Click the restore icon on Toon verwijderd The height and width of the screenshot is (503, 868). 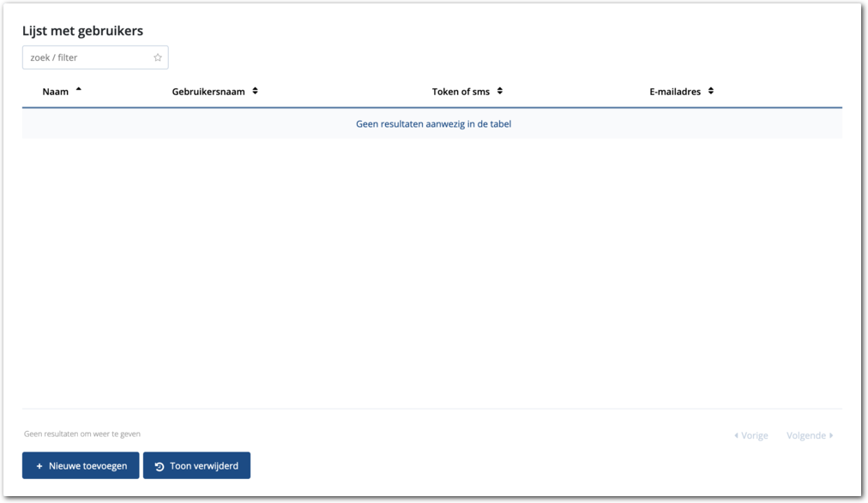coord(160,466)
